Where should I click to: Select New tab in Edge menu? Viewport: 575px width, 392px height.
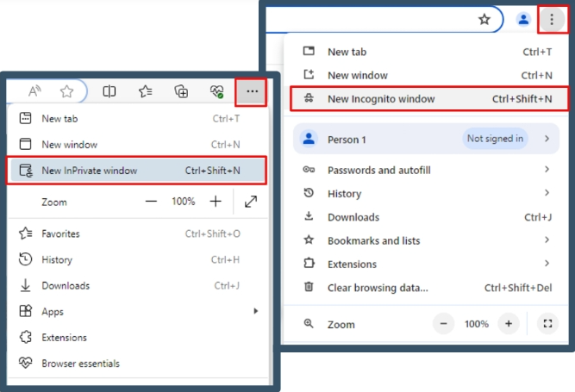click(138, 119)
